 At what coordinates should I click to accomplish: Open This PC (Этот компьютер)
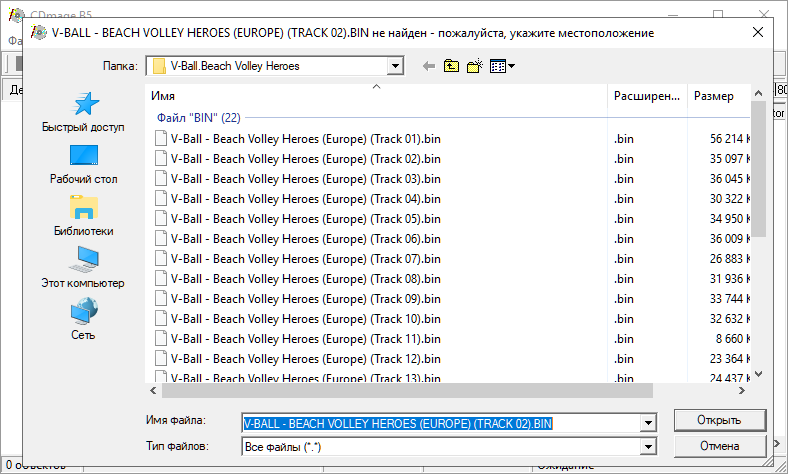[x=83, y=268]
